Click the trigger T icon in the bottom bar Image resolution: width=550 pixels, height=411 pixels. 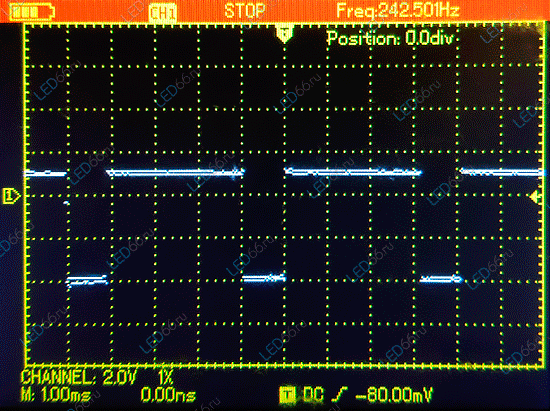(x=288, y=395)
